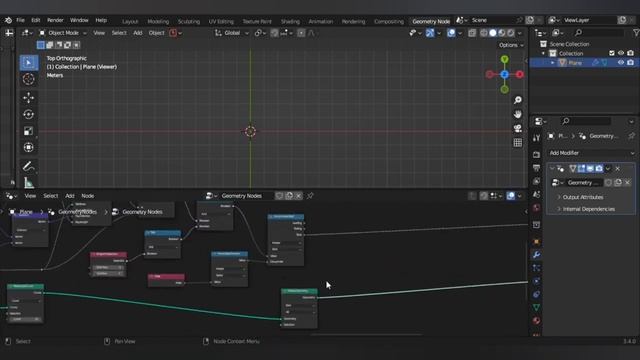Open node editor Add menu
The width and height of the screenshot is (640, 360).
click(x=70, y=196)
